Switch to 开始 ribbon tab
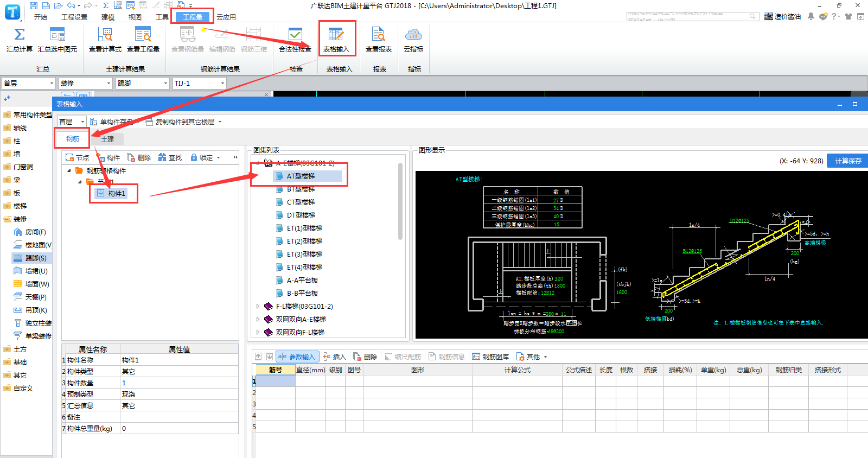 point(41,17)
